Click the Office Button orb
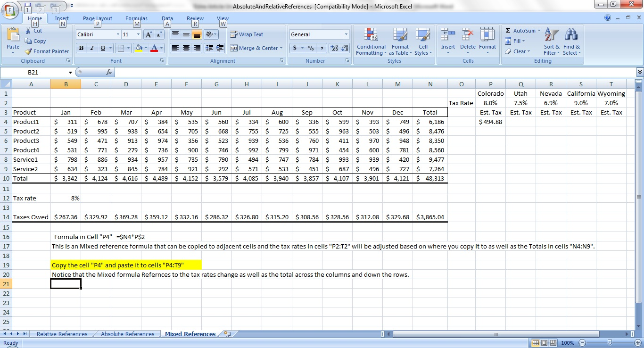The image size is (644, 348). click(10, 10)
